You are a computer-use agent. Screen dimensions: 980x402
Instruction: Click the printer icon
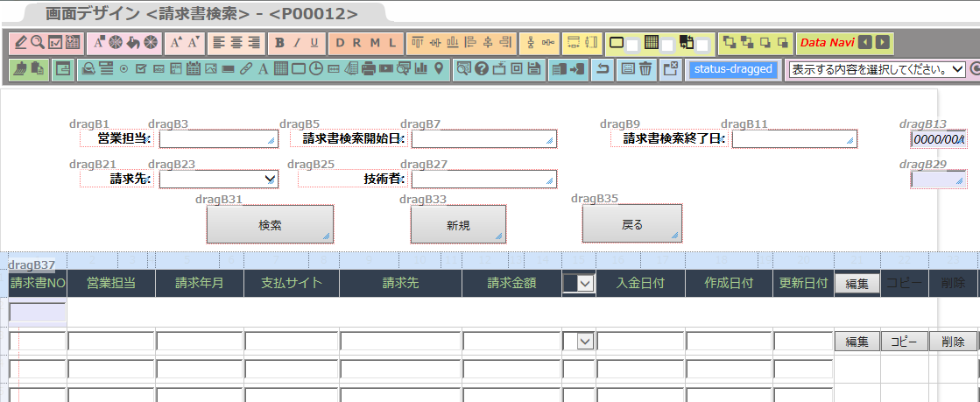click(369, 69)
